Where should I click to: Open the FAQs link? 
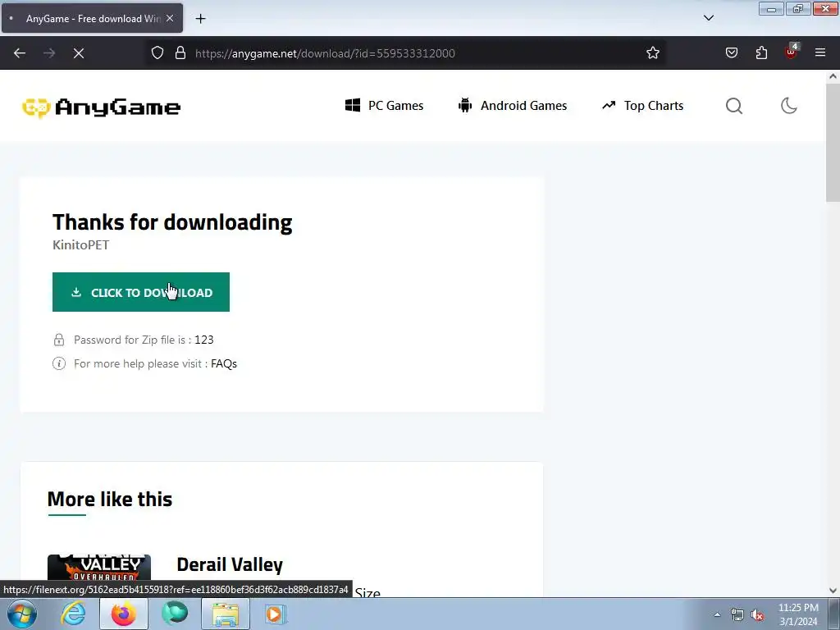(x=224, y=363)
